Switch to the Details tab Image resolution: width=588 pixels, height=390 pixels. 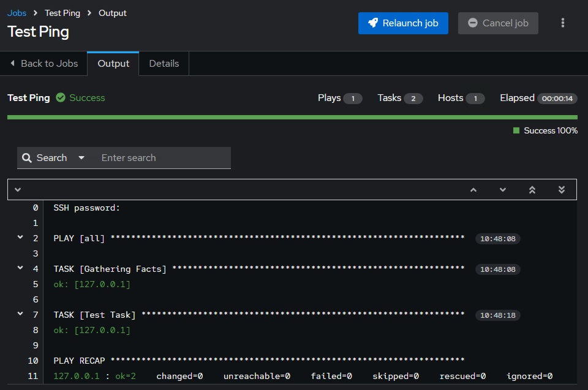164,63
